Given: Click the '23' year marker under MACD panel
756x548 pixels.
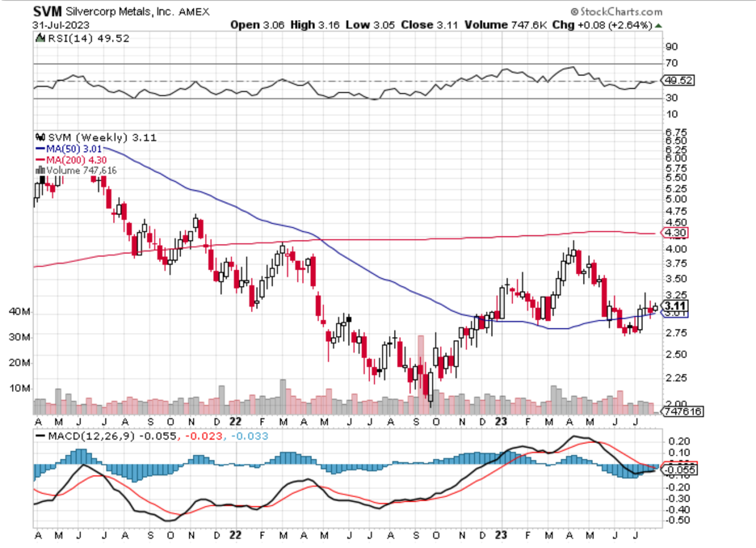Looking at the screenshot, I should pos(501,536).
